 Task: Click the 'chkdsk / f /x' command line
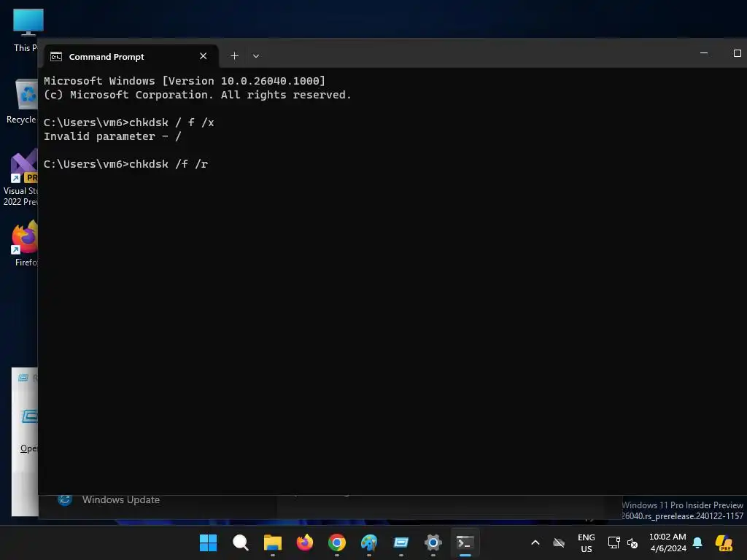129,122
